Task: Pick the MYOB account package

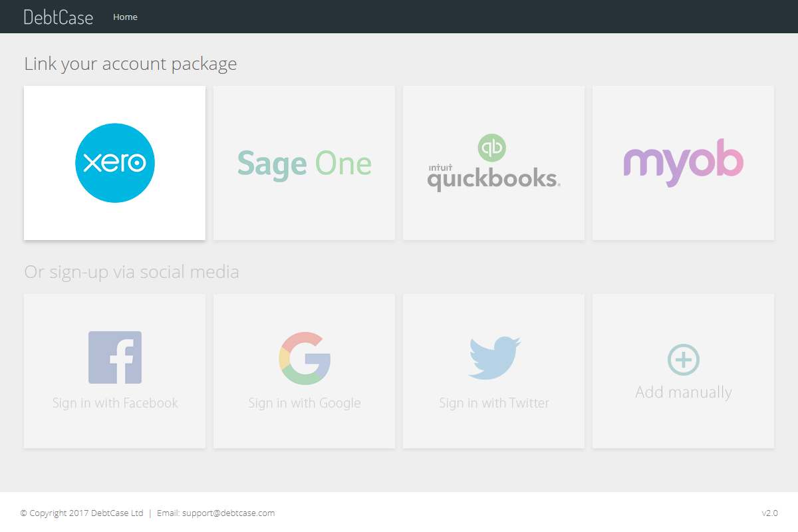Action: coord(683,163)
